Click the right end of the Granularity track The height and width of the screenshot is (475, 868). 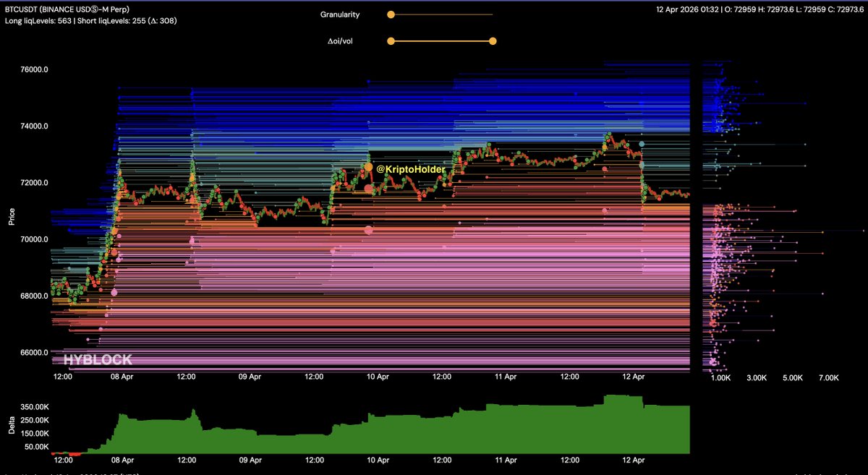pos(492,14)
